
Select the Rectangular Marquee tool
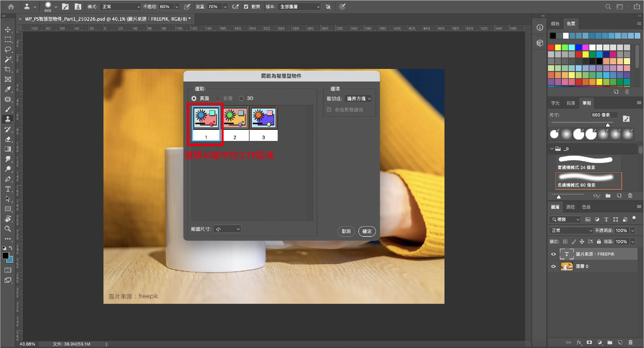[8, 40]
